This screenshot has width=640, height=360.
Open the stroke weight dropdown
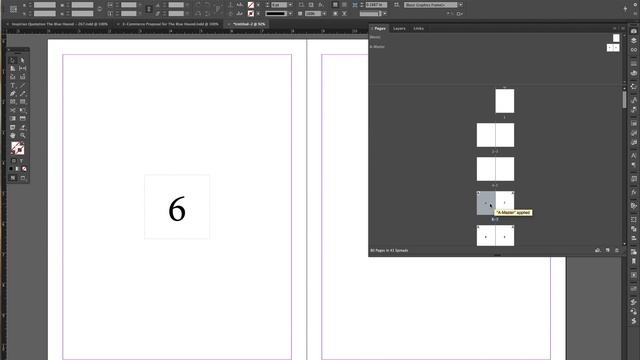pyautogui.click(x=290, y=5)
